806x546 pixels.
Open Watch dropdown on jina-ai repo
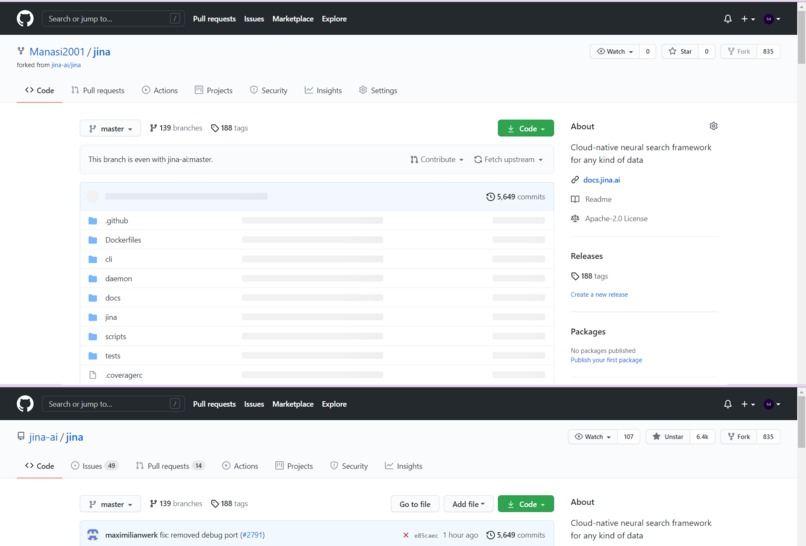593,436
